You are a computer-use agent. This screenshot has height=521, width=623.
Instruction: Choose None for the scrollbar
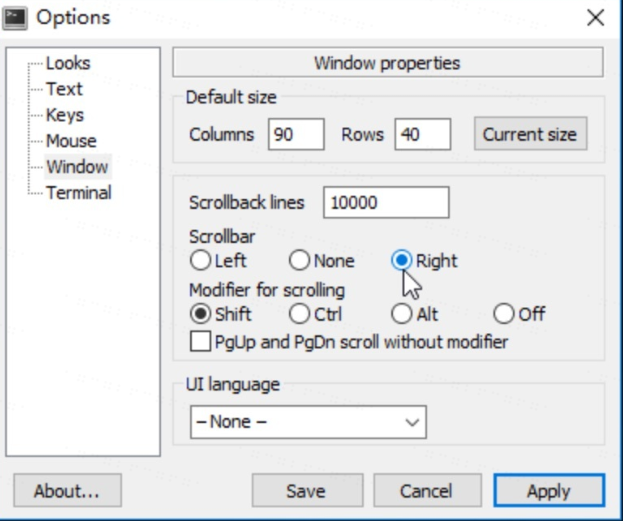coord(322,261)
